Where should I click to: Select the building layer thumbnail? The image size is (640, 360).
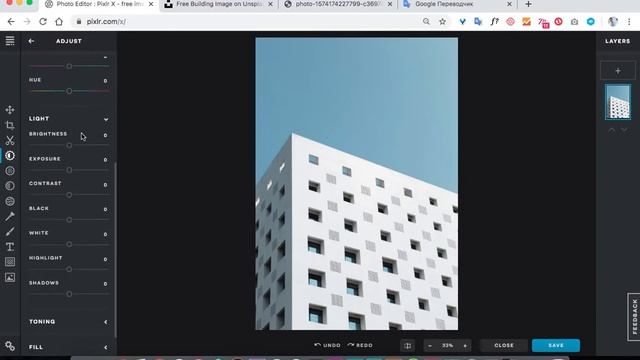coord(618,102)
